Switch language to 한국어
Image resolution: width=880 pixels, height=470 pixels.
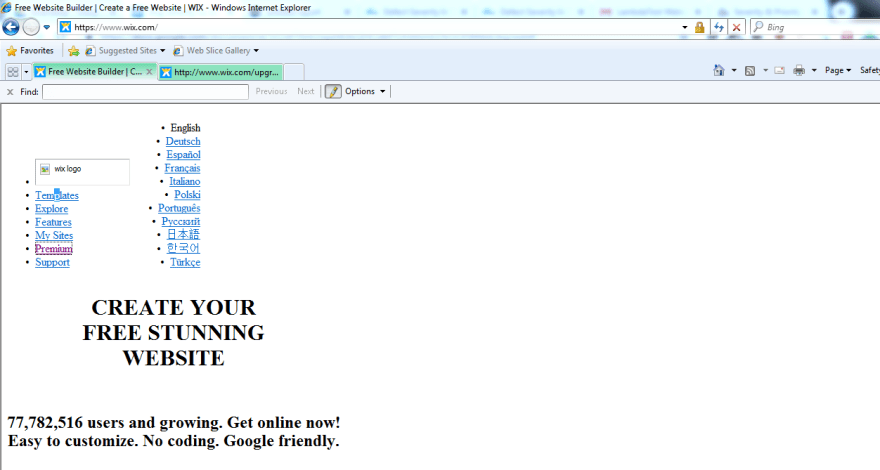184,248
